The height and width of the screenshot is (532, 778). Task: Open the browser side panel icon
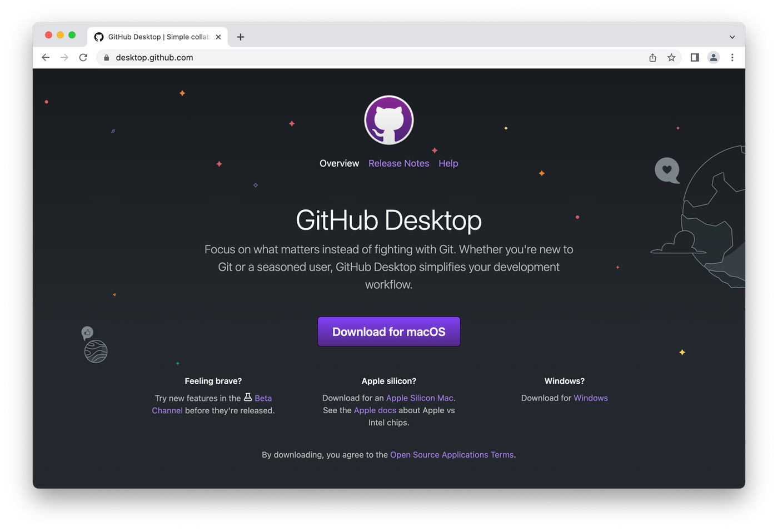[x=694, y=57]
